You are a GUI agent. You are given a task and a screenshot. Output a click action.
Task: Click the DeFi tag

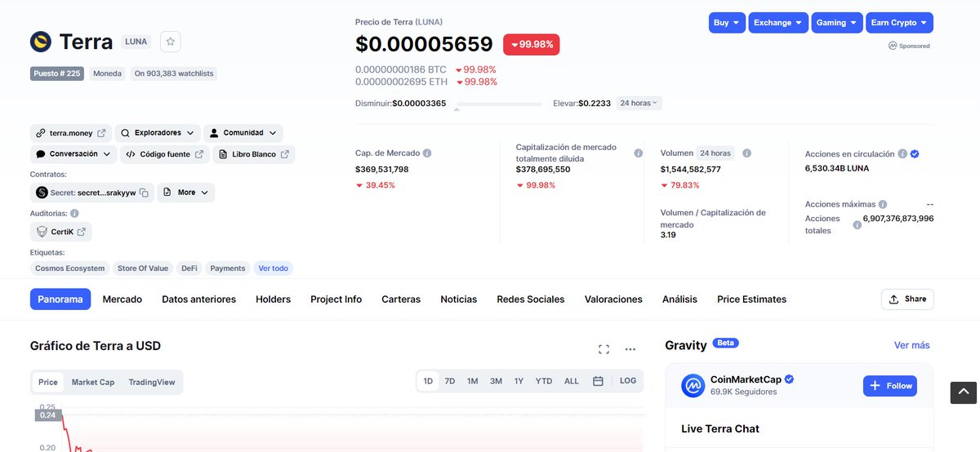tap(189, 268)
